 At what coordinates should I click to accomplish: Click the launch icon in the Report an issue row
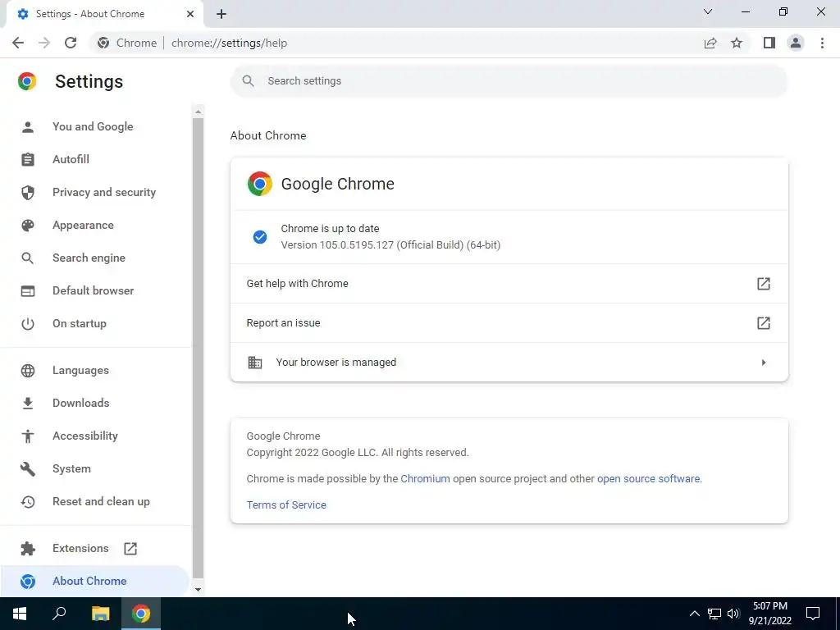[764, 323]
